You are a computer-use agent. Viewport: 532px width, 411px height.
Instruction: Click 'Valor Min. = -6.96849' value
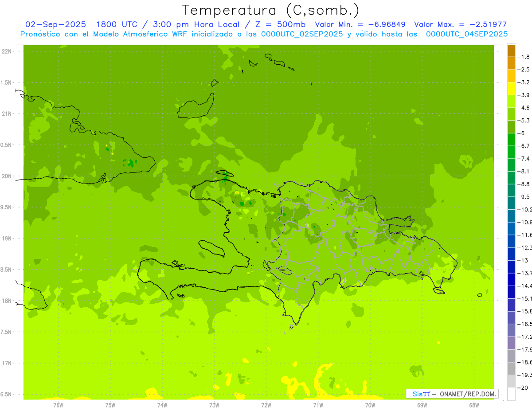[x=360, y=24]
